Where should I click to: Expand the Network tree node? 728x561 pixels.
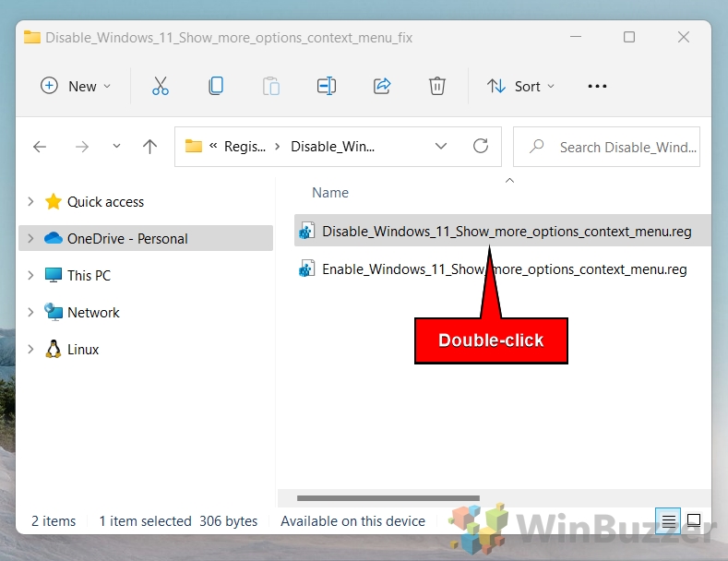[30, 312]
